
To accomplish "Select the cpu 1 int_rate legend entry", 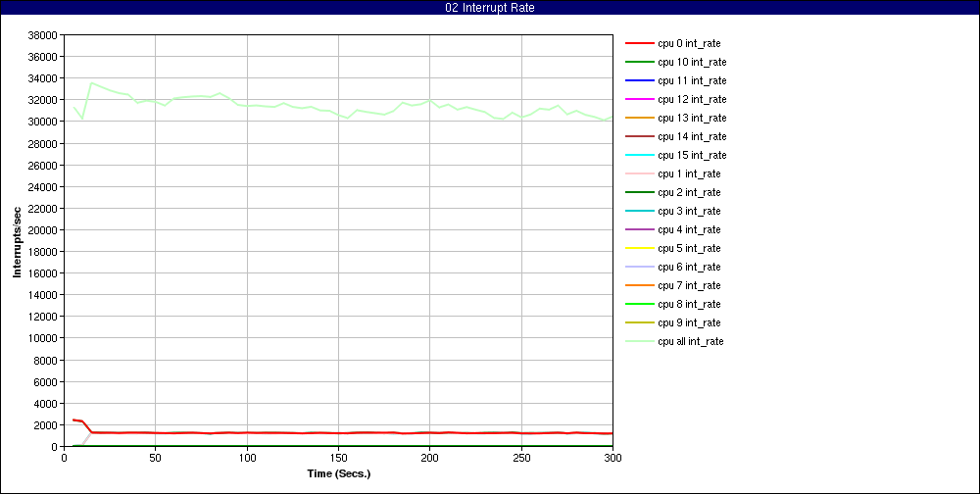I will click(689, 173).
